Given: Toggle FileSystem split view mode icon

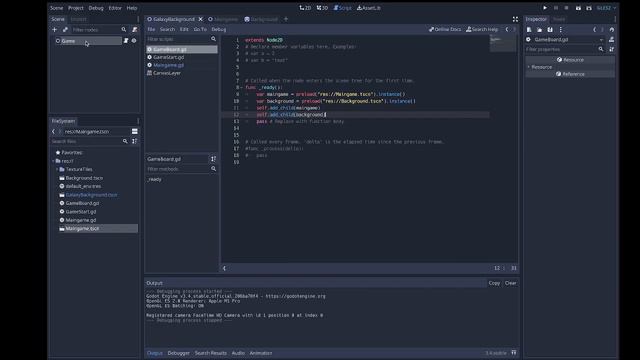Looking at the screenshot, I should point(134,131).
